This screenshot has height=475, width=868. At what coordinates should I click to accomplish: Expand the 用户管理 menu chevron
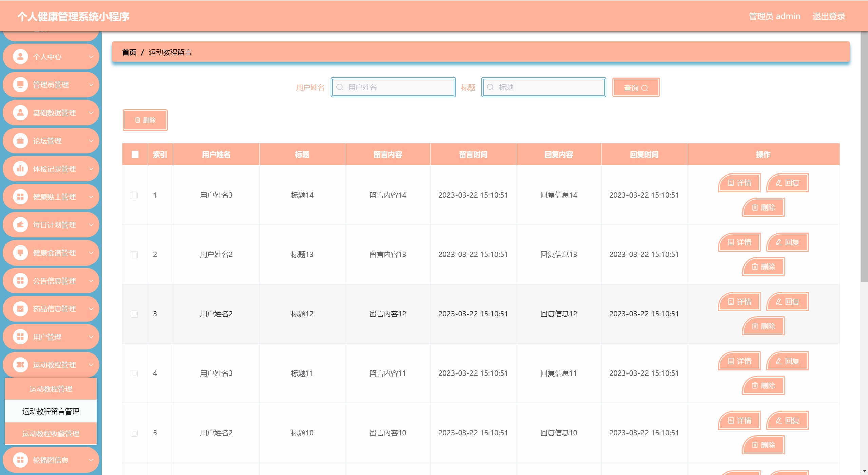pos(91,337)
